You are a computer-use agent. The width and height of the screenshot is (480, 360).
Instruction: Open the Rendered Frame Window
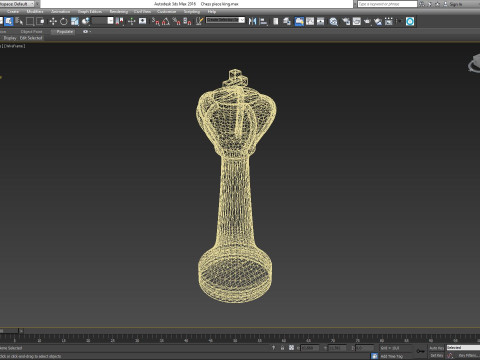[x=357, y=21]
